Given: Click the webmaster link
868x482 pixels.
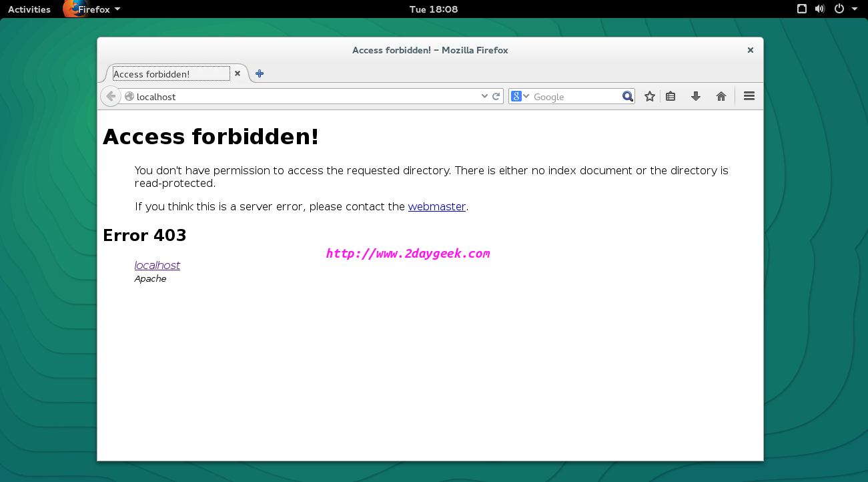Looking at the screenshot, I should pyautogui.click(x=436, y=206).
